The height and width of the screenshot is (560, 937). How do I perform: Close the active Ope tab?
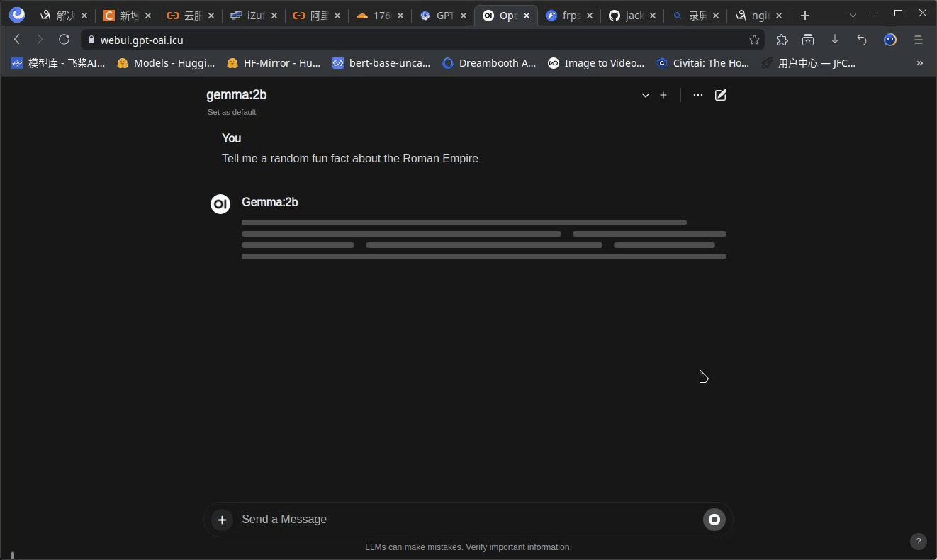[x=527, y=16]
